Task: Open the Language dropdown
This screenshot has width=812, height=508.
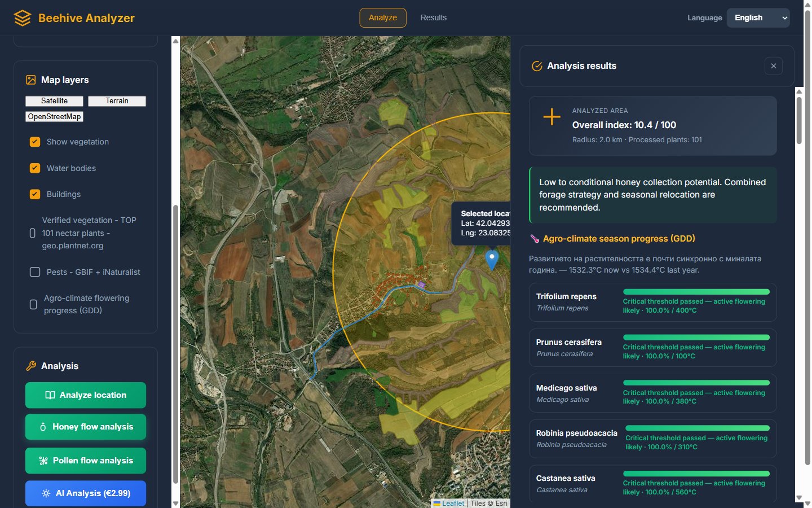Action: (758, 18)
